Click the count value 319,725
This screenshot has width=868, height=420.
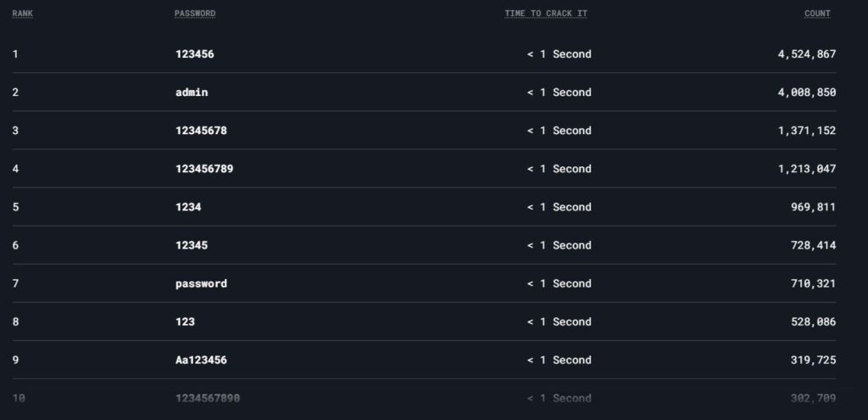click(x=813, y=360)
